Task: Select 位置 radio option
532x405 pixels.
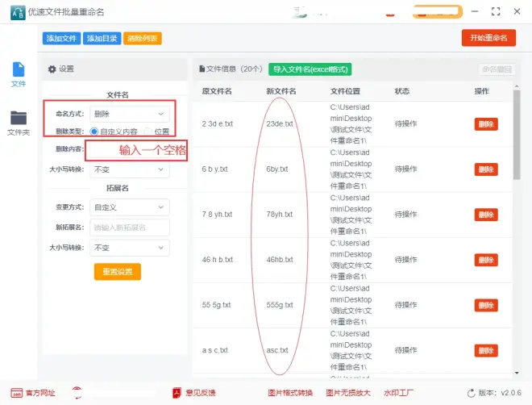Action: (148, 132)
